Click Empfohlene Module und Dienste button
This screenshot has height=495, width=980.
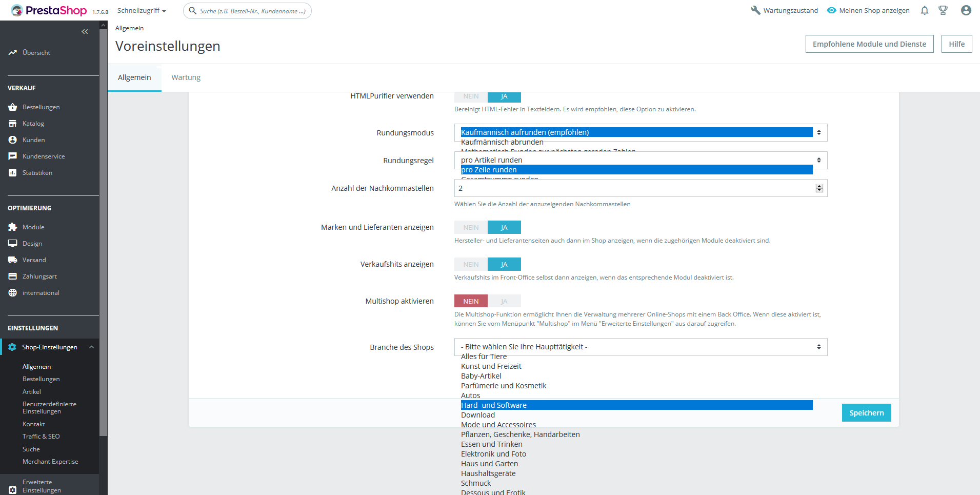(x=869, y=44)
